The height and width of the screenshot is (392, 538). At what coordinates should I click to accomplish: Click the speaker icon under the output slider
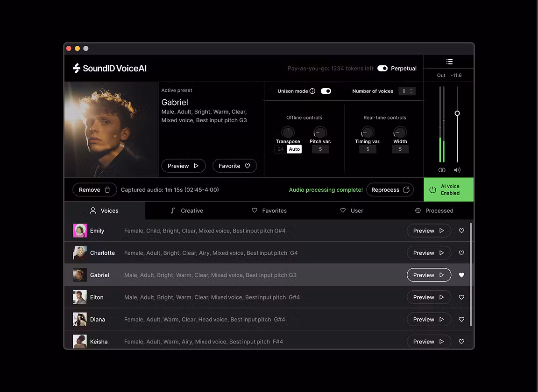click(x=457, y=170)
